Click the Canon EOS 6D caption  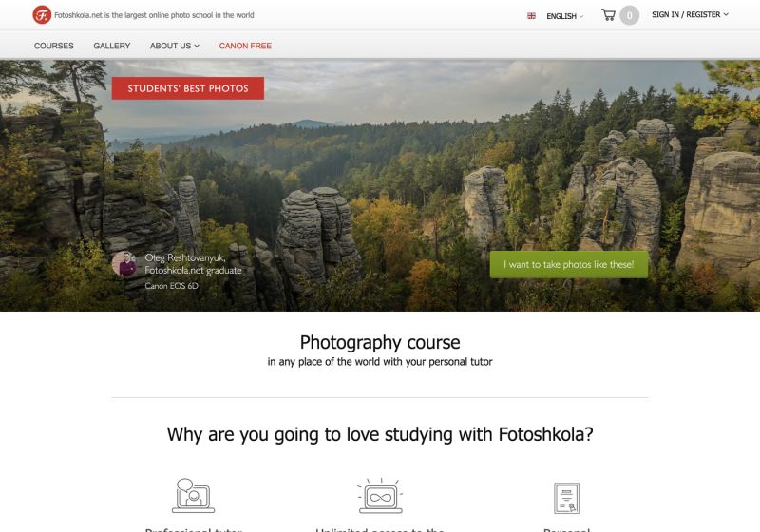pyautogui.click(x=172, y=286)
